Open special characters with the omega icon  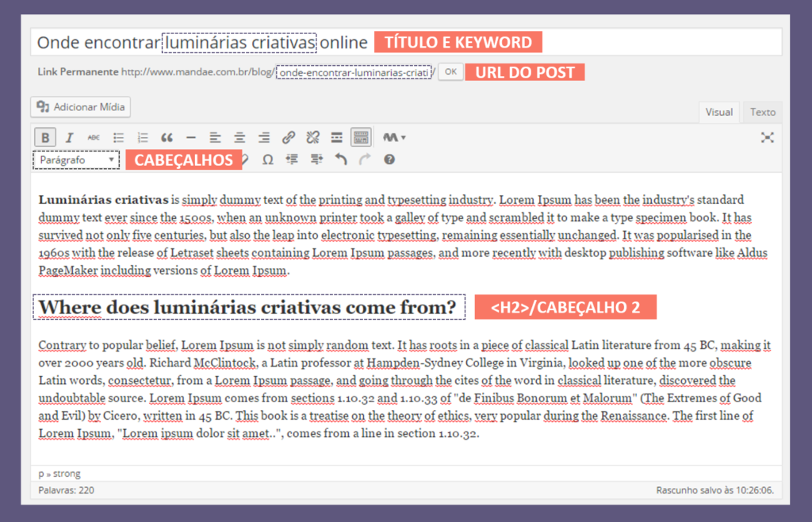tap(269, 159)
